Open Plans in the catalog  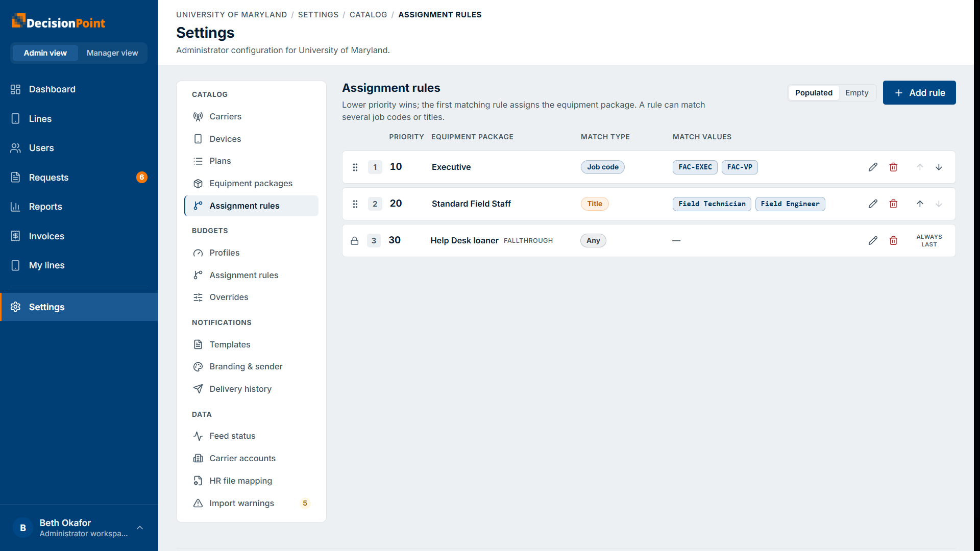tap(251, 161)
